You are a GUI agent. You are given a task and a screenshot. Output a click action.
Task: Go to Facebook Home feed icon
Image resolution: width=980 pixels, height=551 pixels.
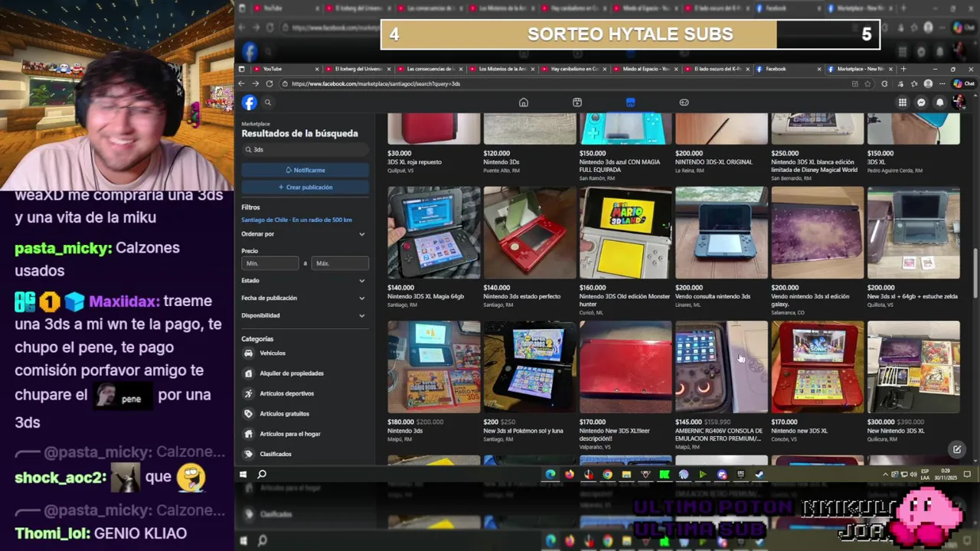[524, 103]
